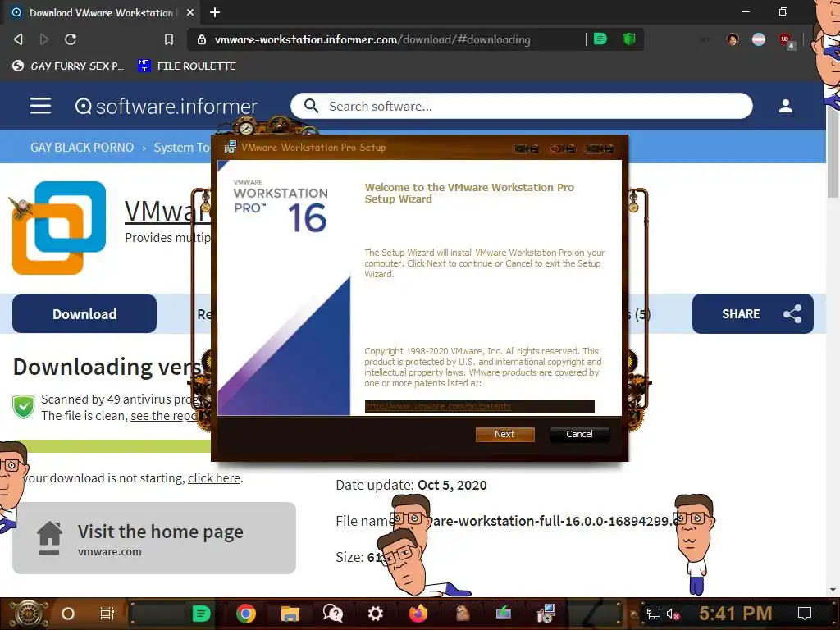Viewport: 840px width, 630px height.
Task: Open the help chat bubble taskbar icon
Action: click(333, 614)
